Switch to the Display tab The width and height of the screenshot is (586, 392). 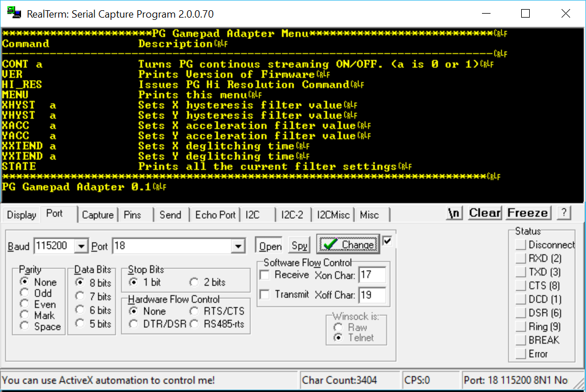[x=22, y=215]
